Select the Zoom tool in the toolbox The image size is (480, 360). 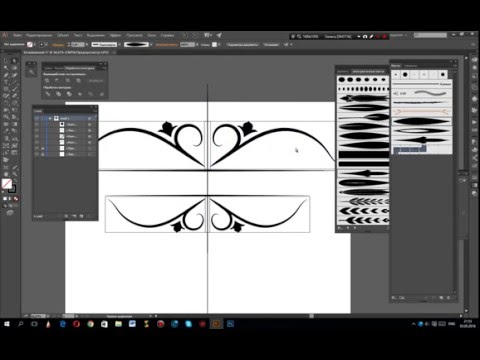(x=15, y=174)
